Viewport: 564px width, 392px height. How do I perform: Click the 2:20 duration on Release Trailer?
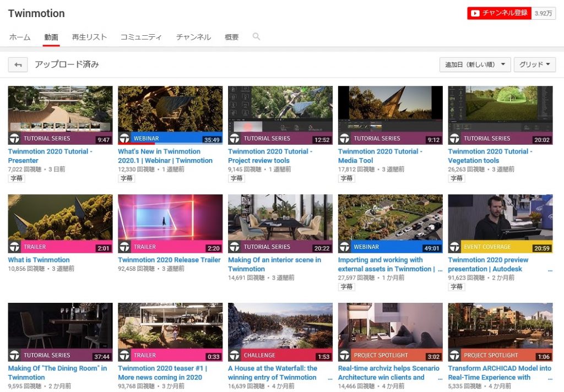214,248
